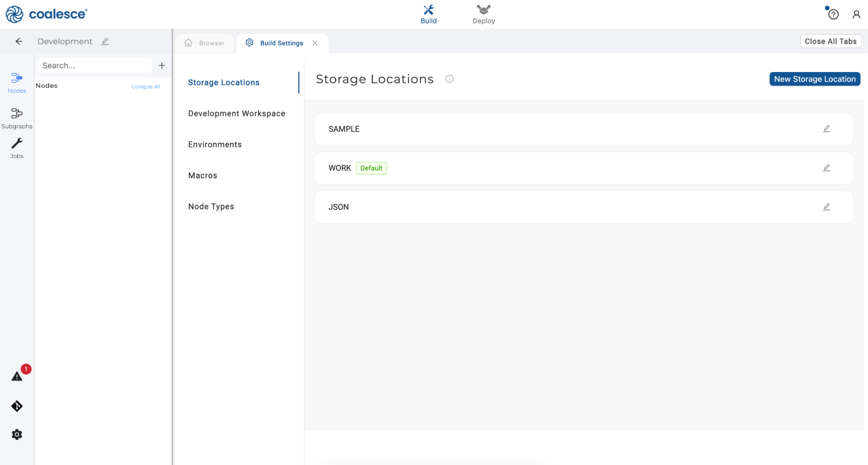Click the Close All Tabs button

tap(830, 41)
